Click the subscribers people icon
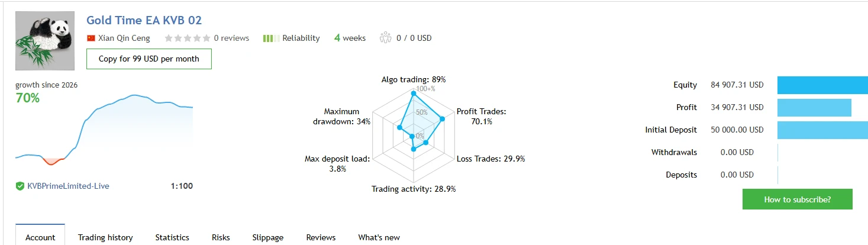Viewport: 868px width, 245px height. (x=386, y=38)
